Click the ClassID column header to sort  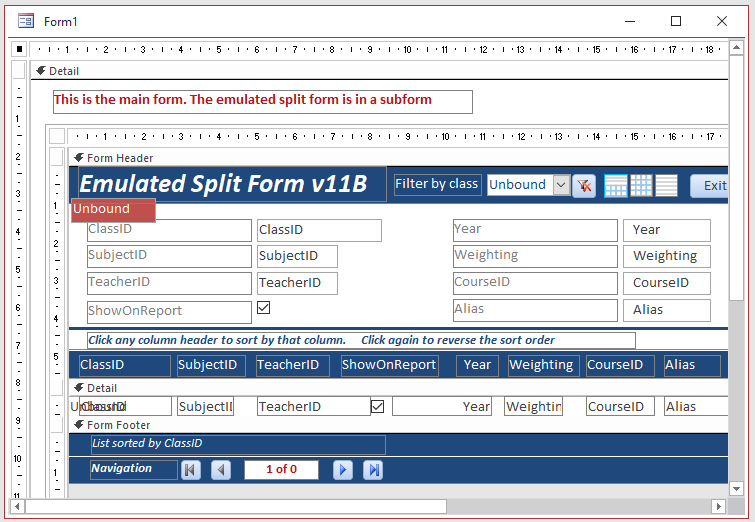point(124,365)
